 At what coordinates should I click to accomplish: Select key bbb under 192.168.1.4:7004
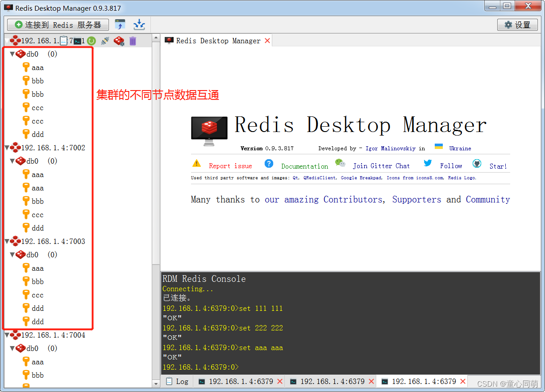point(37,375)
